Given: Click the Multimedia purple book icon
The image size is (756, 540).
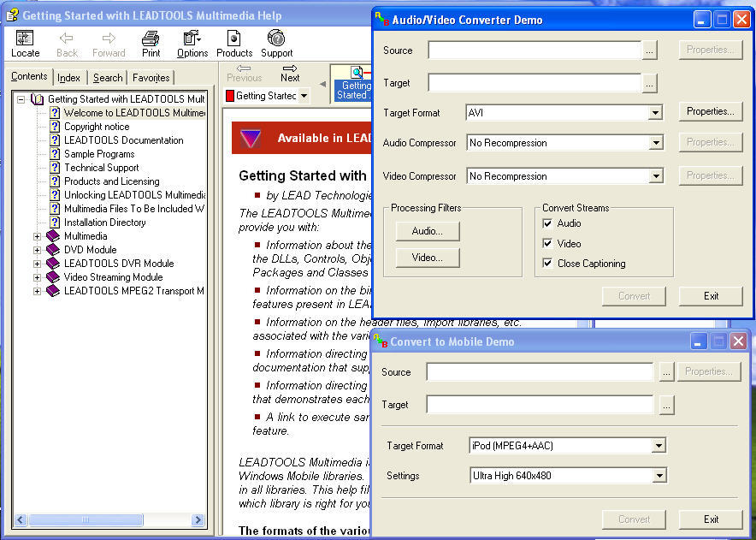Looking at the screenshot, I should 52,236.
